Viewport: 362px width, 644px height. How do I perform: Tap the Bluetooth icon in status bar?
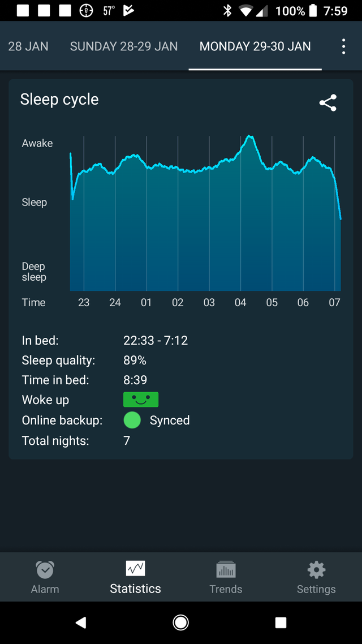(227, 11)
